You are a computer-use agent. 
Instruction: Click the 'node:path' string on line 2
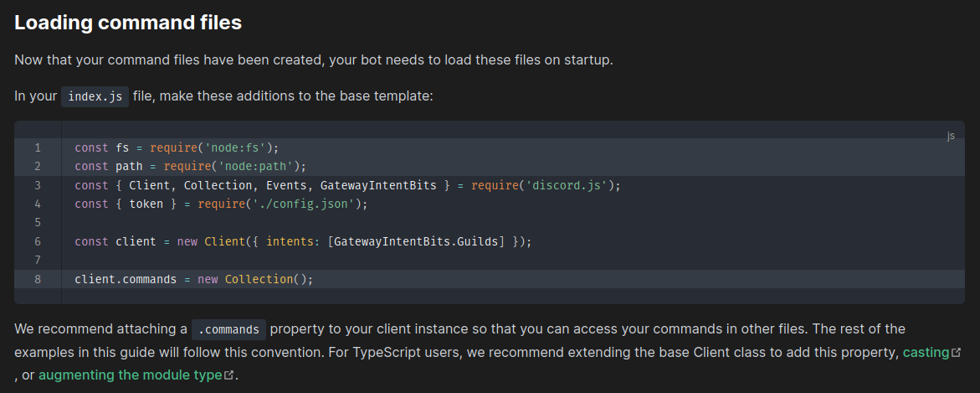pos(260,167)
